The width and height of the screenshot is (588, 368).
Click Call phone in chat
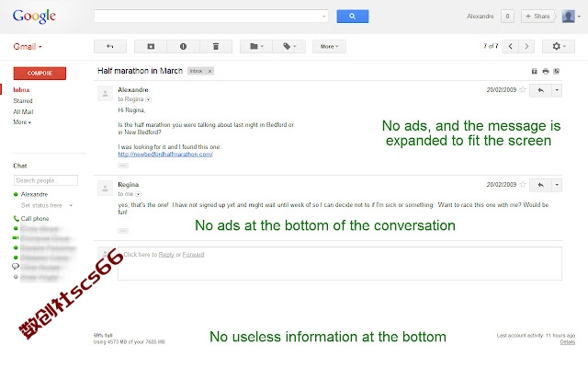(35, 219)
